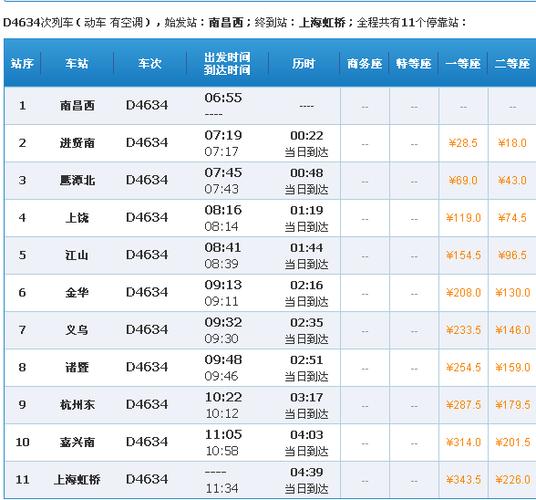Image resolution: width=536 pixels, height=500 pixels.
Task: Click departure time 11:05 for 嘉兴南
Action: pyautogui.click(x=224, y=434)
